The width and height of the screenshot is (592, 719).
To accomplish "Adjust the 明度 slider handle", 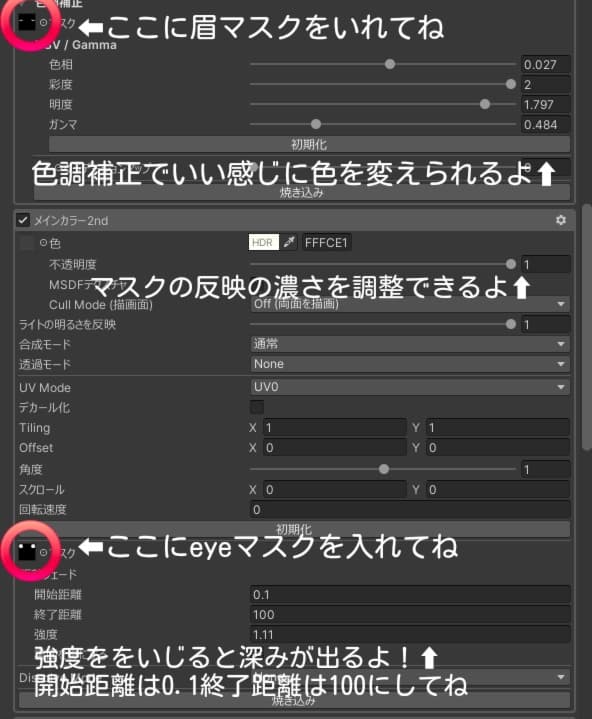I will [x=485, y=104].
